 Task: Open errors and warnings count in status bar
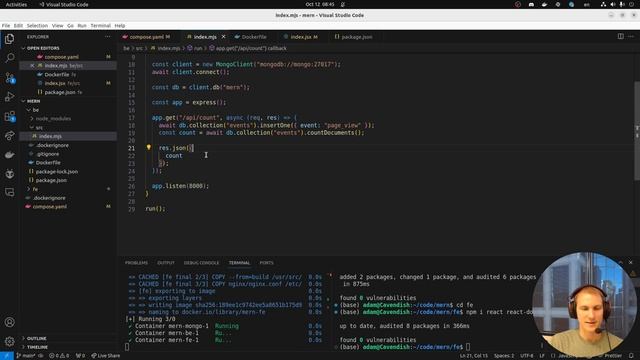(59, 356)
